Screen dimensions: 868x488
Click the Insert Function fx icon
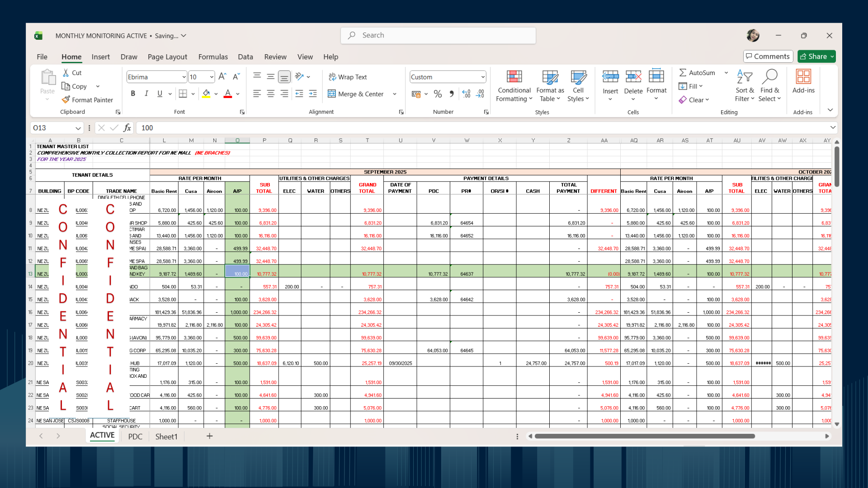127,128
